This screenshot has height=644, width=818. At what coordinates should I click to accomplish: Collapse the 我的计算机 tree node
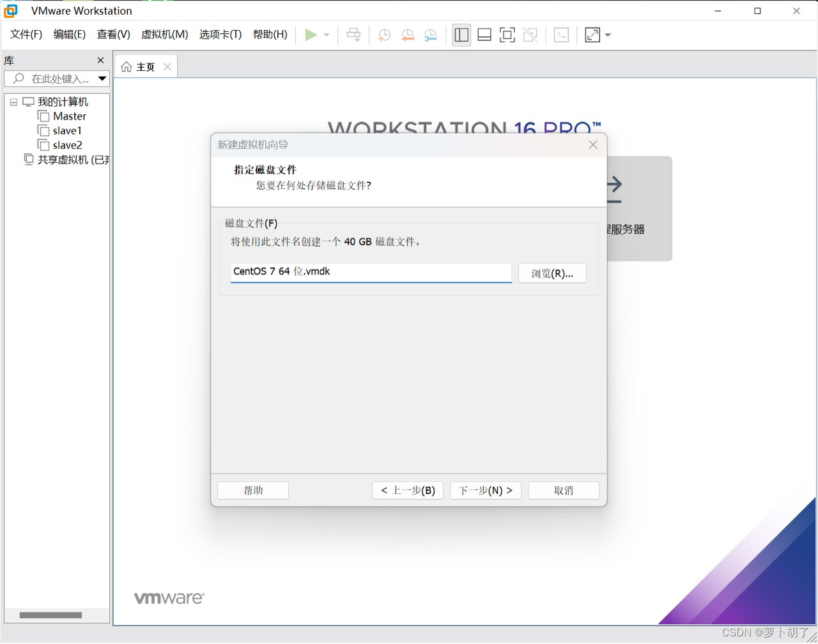click(13, 102)
